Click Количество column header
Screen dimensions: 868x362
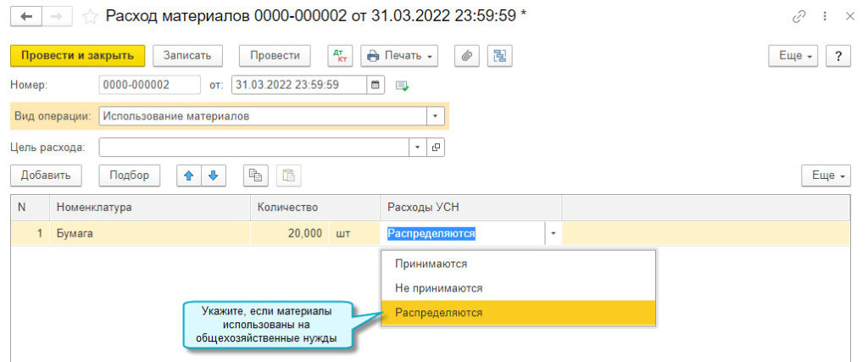pyautogui.click(x=315, y=208)
